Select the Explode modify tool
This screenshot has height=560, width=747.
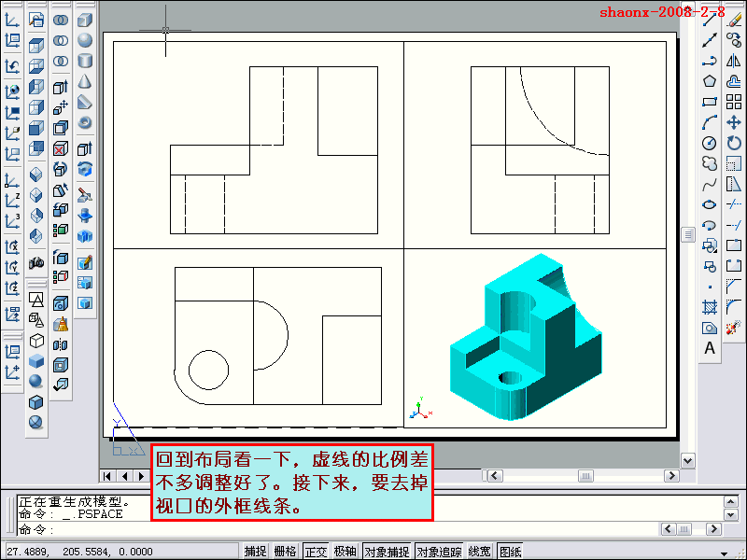pyautogui.click(x=734, y=328)
